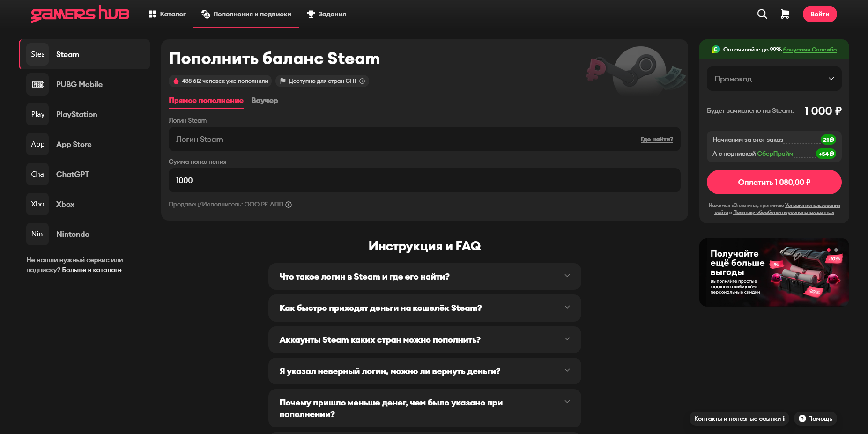Select ChatGPT in the sidebar
This screenshot has width=868, height=434.
pos(84,174)
